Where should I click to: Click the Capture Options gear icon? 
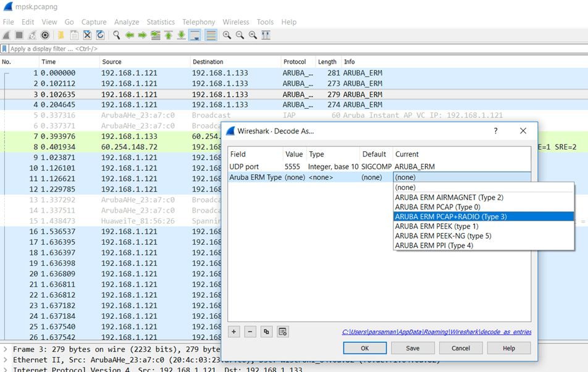pos(45,35)
